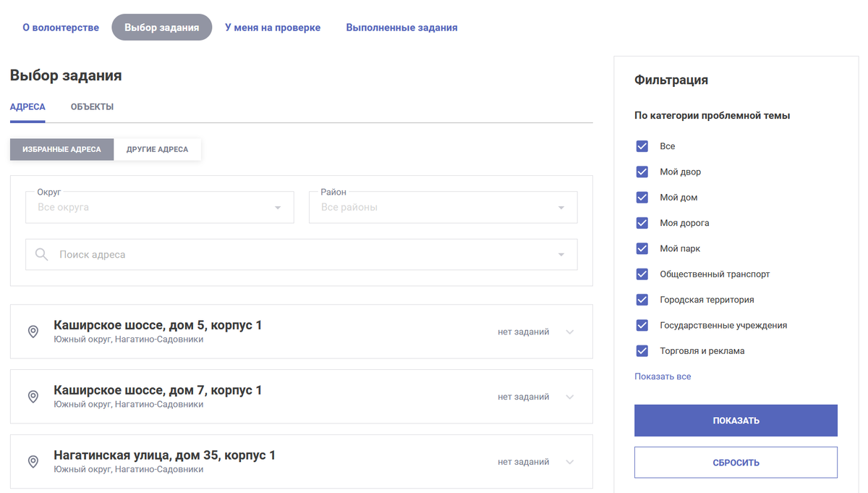Image resolution: width=868 pixels, height=493 pixels.
Task: Click the magnifier icon in the address search field
Action: click(41, 254)
